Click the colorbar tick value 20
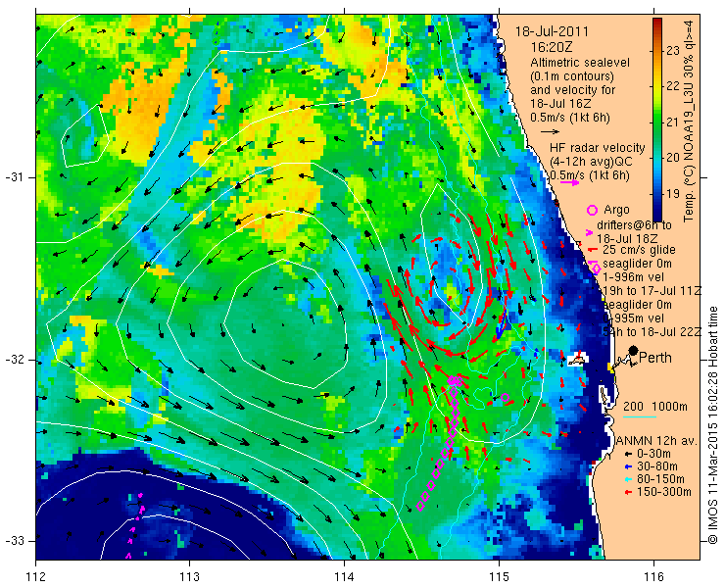Screen dimensions: 725x588 coord(674,158)
